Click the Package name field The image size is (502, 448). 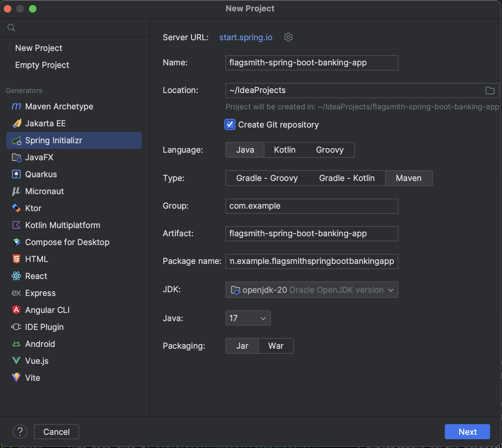pos(312,261)
